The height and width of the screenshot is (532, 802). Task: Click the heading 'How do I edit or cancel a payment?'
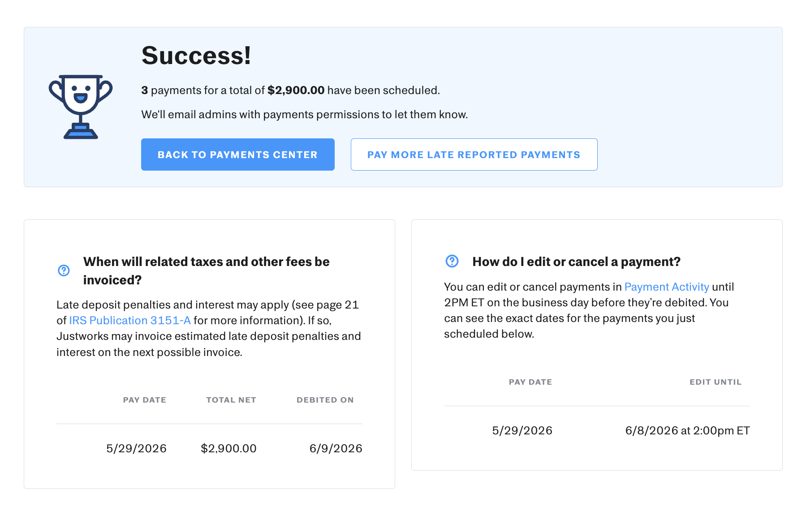(x=576, y=262)
